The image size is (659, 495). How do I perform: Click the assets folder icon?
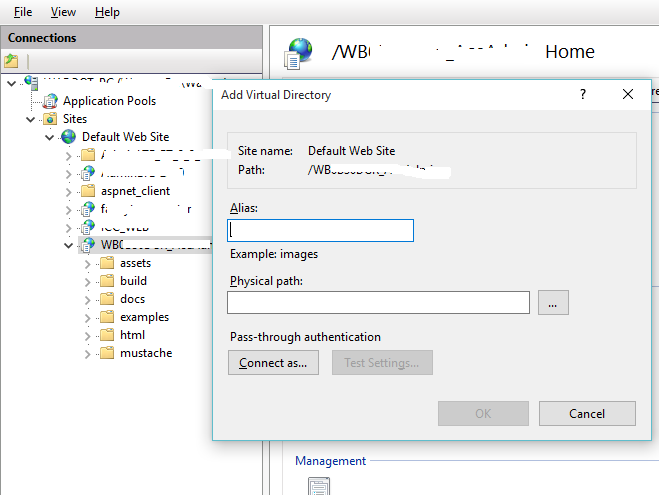[x=106, y=263]
